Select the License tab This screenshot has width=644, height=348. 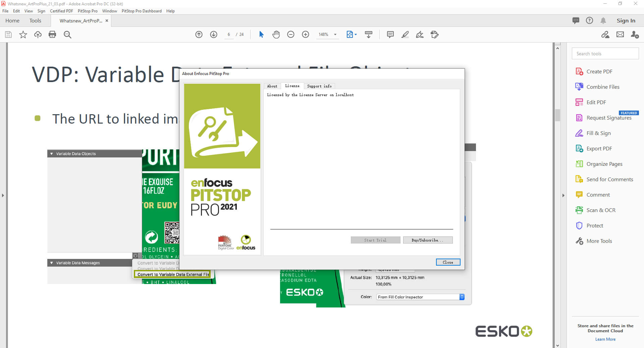tap(292, 86)
